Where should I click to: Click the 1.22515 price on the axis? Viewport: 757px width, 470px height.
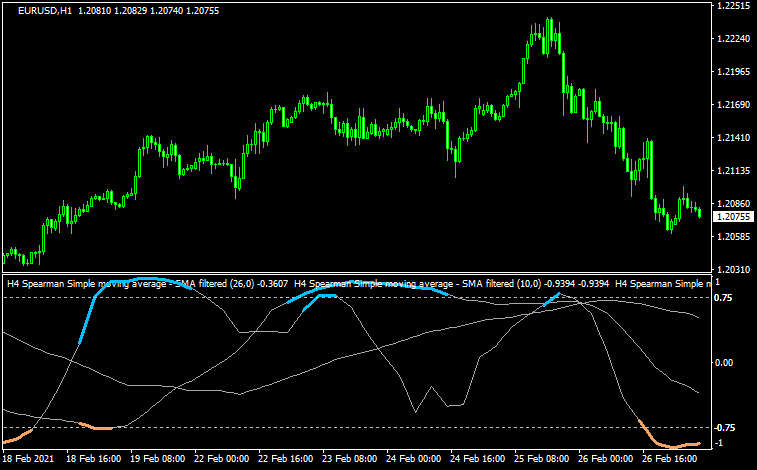734,6
